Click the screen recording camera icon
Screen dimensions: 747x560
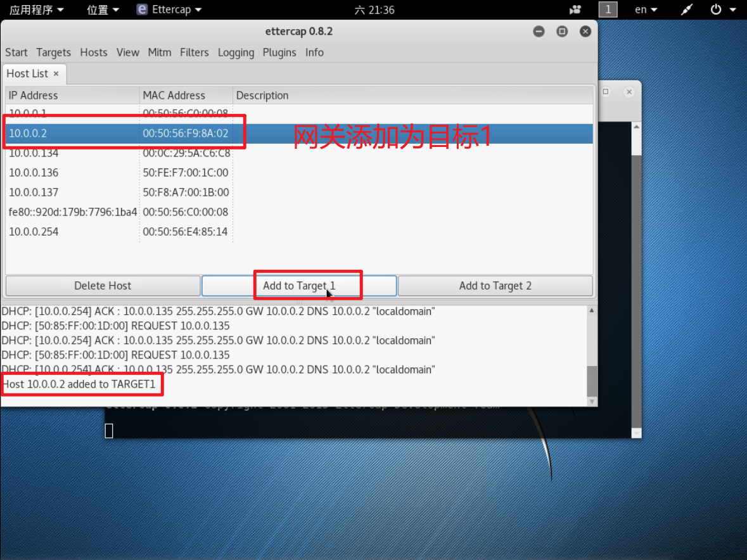click(575, 10)
